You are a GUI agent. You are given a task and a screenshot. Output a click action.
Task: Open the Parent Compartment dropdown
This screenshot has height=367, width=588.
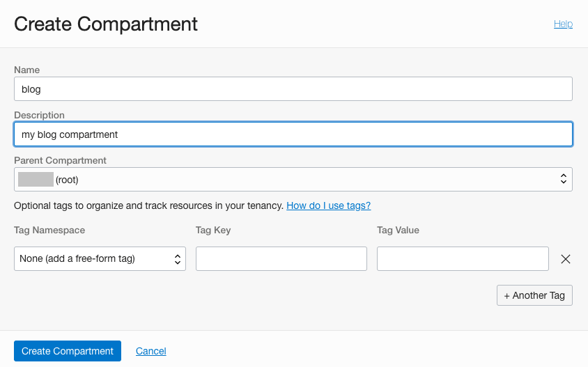pos(293,180)
